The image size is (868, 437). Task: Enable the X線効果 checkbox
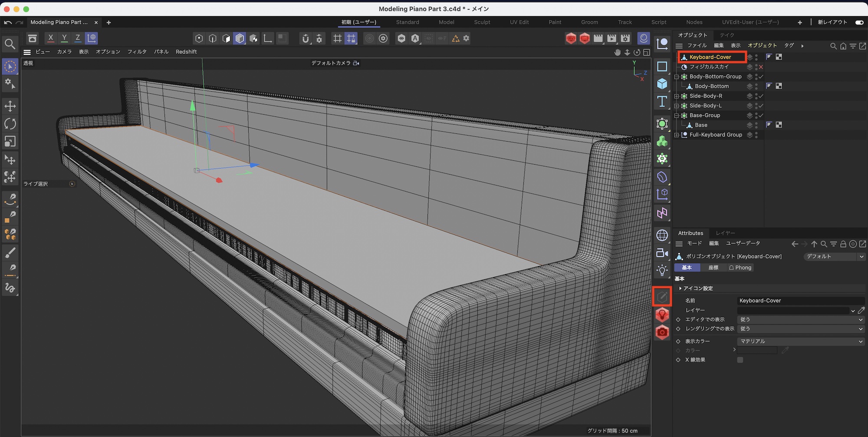pyautogui.click(x=740, y=360)
